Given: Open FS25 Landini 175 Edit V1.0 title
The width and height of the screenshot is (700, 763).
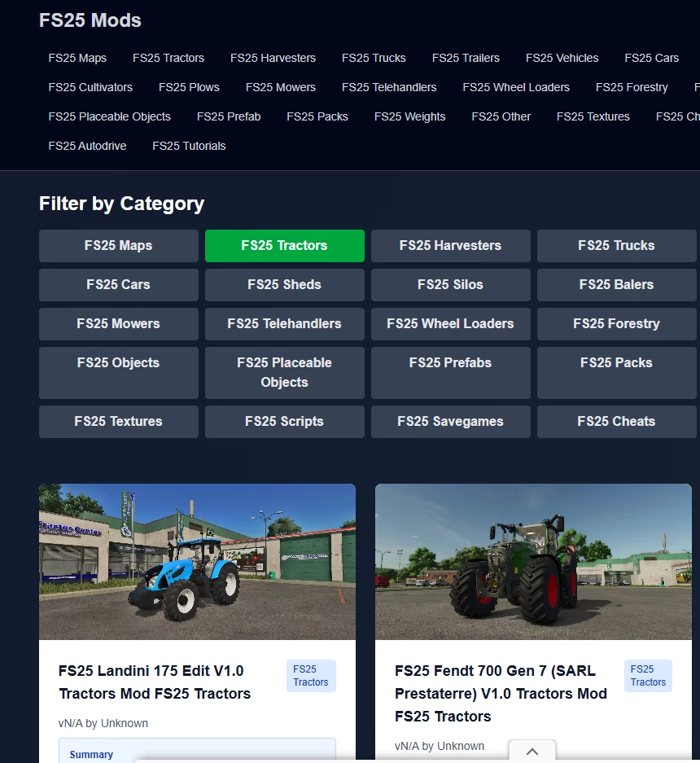Looking at the screenshot, I should [x=154, y=682].
